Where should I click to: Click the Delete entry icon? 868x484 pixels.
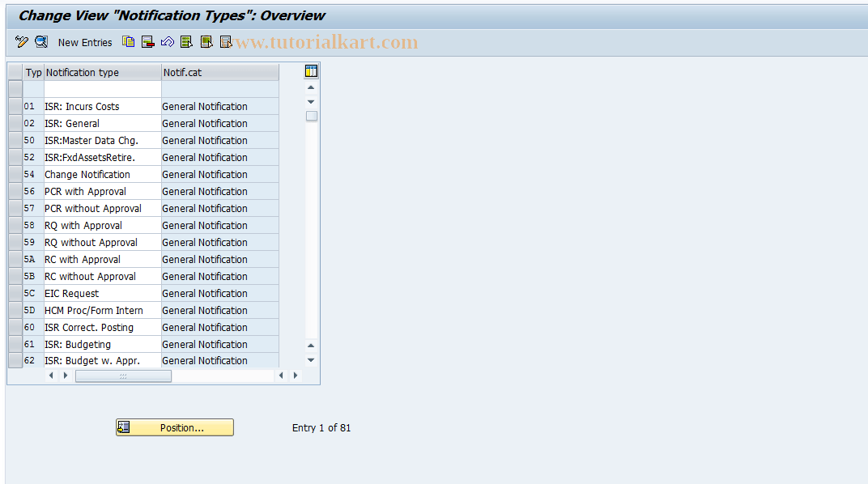[147, 42]
